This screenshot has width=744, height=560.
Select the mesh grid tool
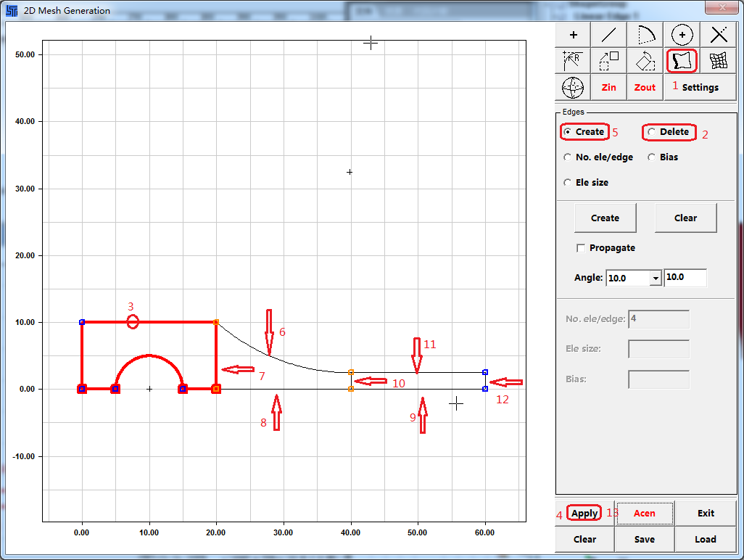[x=718, y=61]
